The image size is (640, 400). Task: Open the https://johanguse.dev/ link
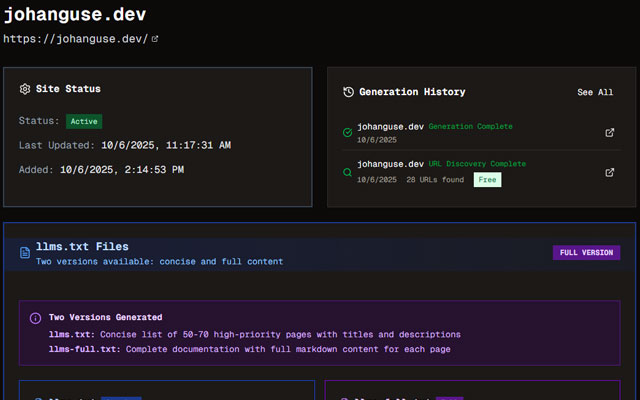pos(76,39)
